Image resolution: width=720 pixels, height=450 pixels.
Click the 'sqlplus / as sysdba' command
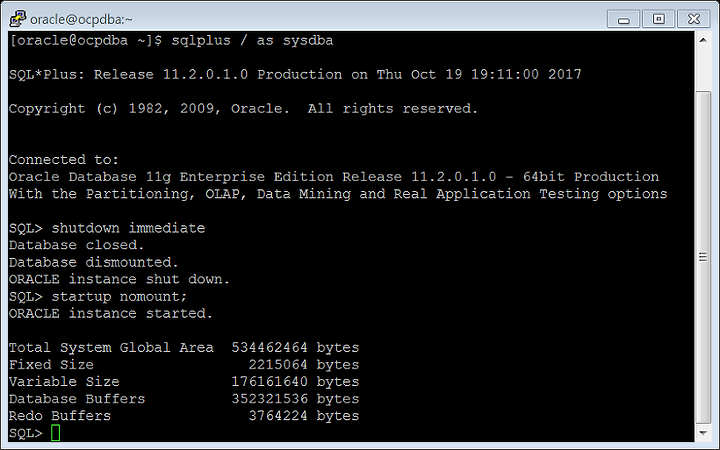click(x=252, y=40)
